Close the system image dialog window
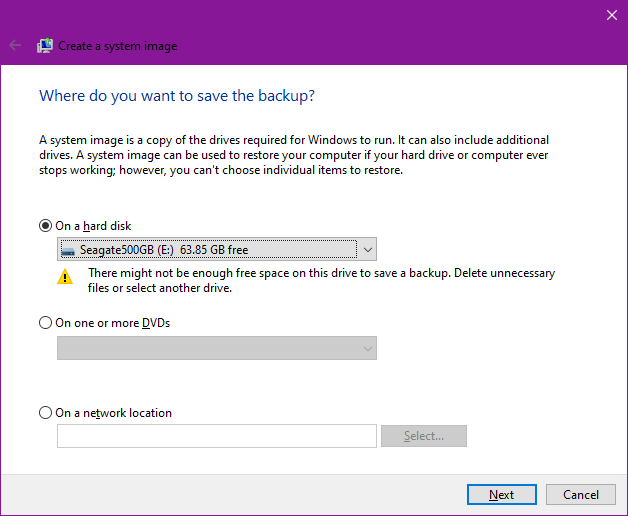This screenshot has height=516, width=628. (x=611, y=14)
